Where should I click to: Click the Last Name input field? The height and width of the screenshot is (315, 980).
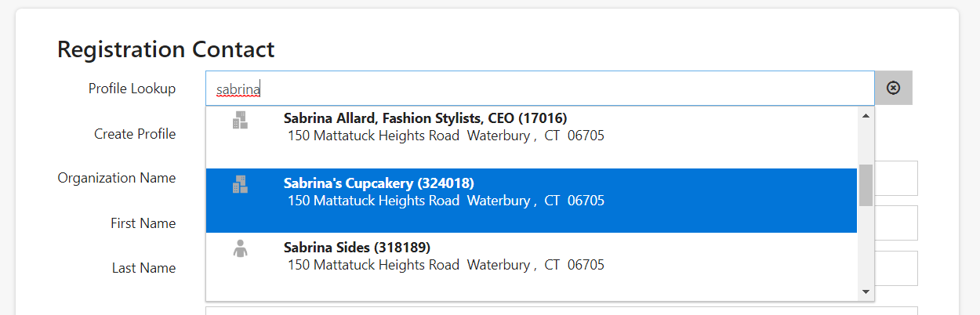(896, 268)
